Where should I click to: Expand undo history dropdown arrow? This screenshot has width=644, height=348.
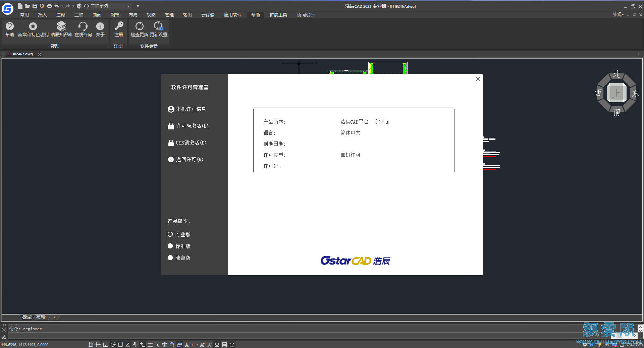[62, 6]
